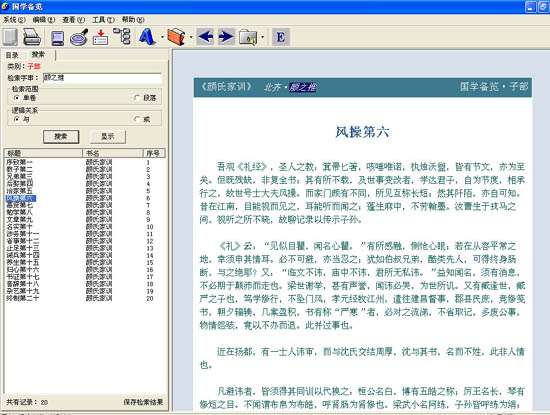Open the 工具 menu

pos(103,20)
